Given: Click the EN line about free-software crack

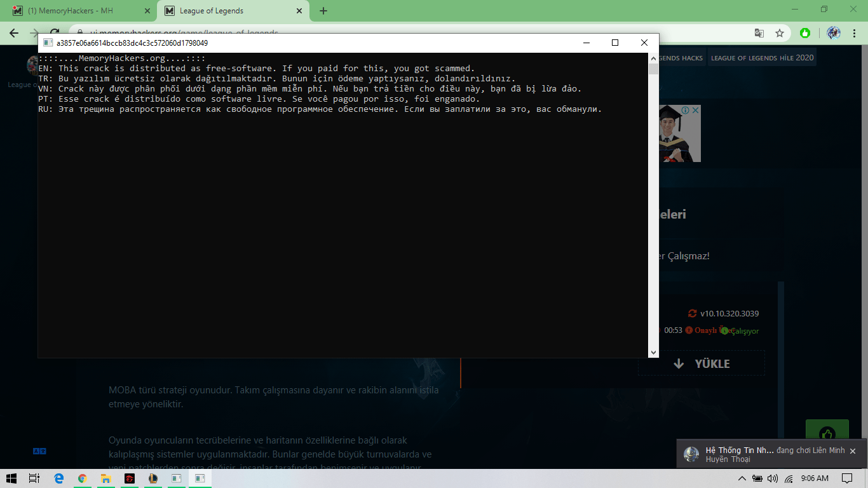Looking at the screenshot, I should point(257,69).
